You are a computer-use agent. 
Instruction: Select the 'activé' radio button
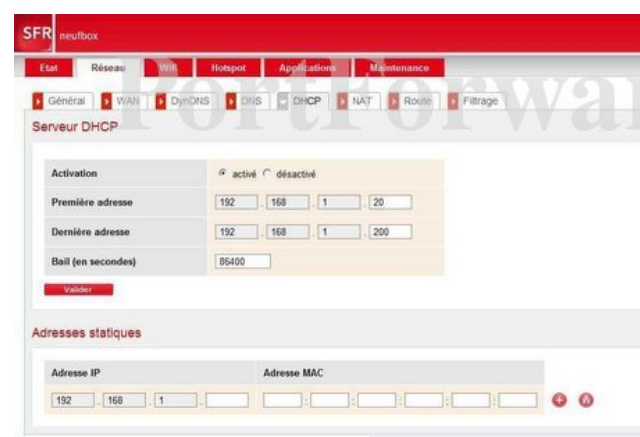tap(222, 174)
